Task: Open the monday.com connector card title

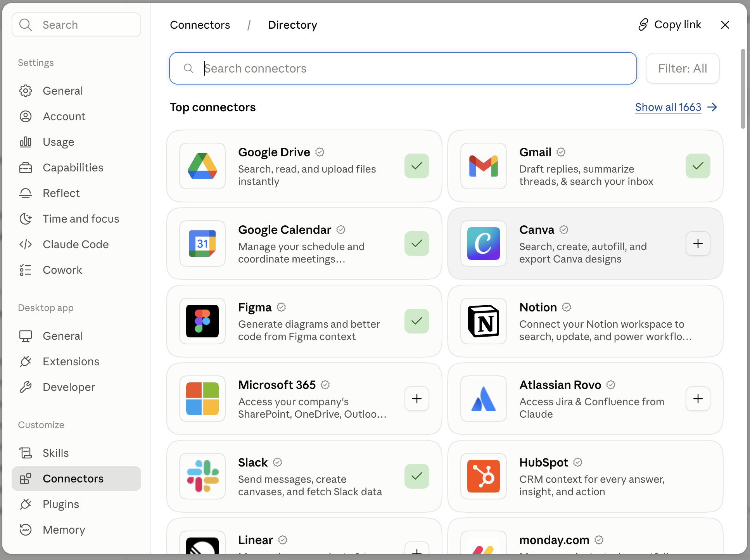Action: tap(554, 540)
